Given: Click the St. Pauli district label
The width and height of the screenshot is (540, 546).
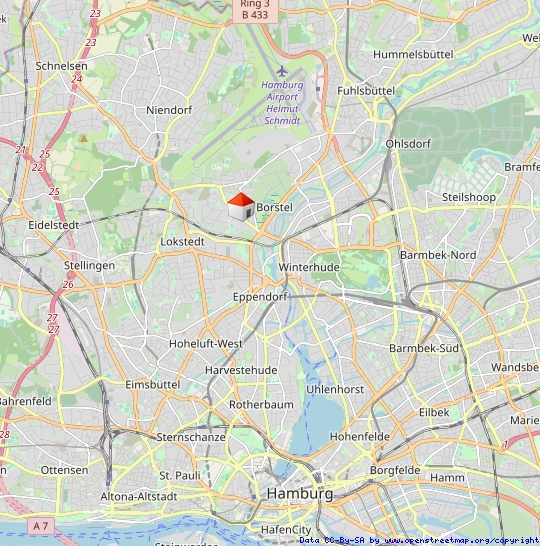Looking at the screenshot, I should (180, 476).
